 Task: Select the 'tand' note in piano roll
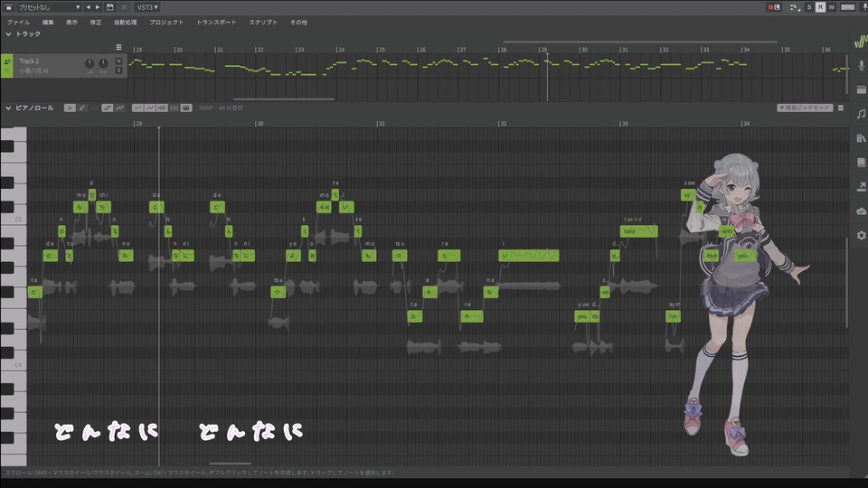click(x=639, y=231)
